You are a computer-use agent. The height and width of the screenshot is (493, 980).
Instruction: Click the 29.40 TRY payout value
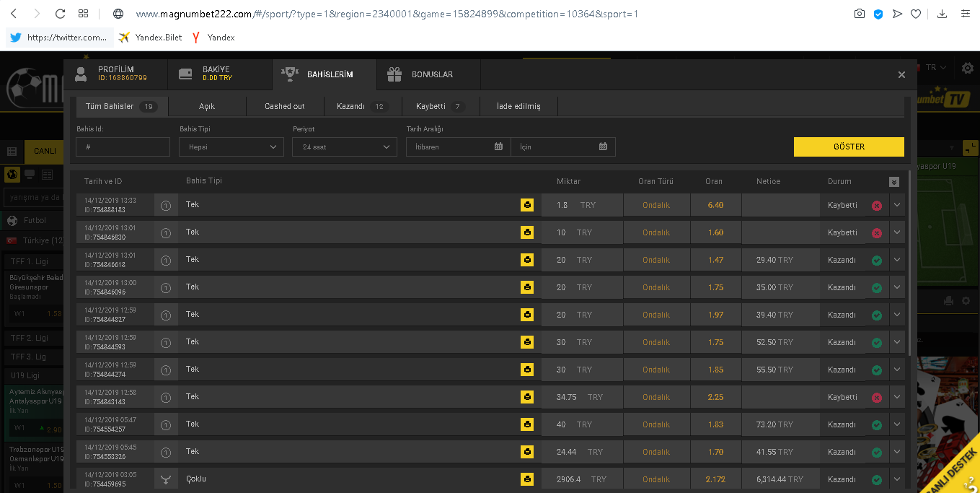tap(774, 260)
